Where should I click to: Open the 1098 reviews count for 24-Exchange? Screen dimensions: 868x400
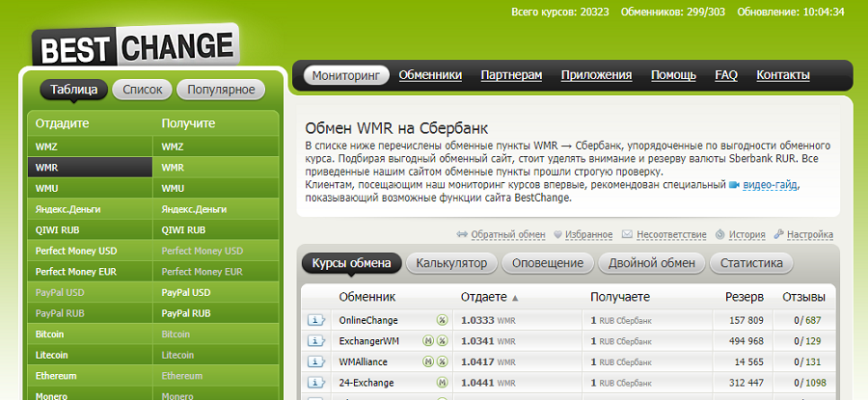pos(816,383)
